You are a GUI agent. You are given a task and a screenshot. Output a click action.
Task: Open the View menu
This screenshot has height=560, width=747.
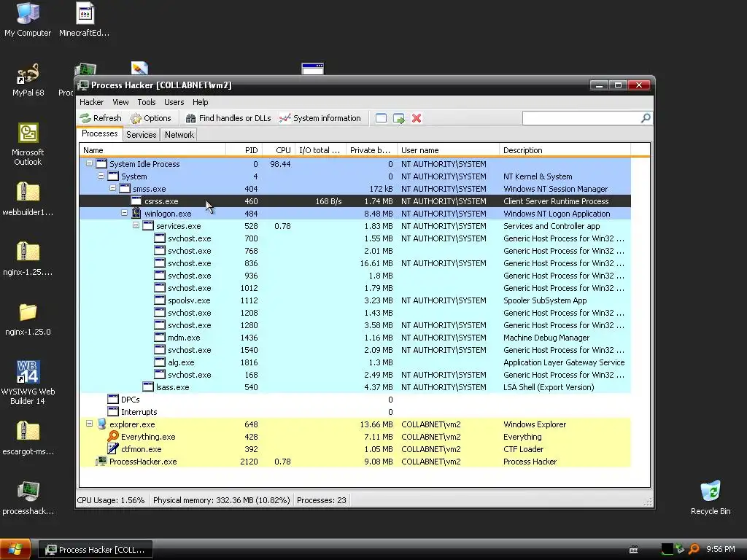[x=120, y=102]
